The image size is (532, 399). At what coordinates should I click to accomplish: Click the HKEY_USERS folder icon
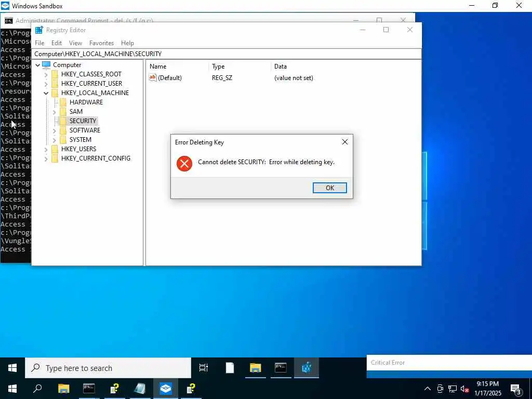(x=55, y=149)
